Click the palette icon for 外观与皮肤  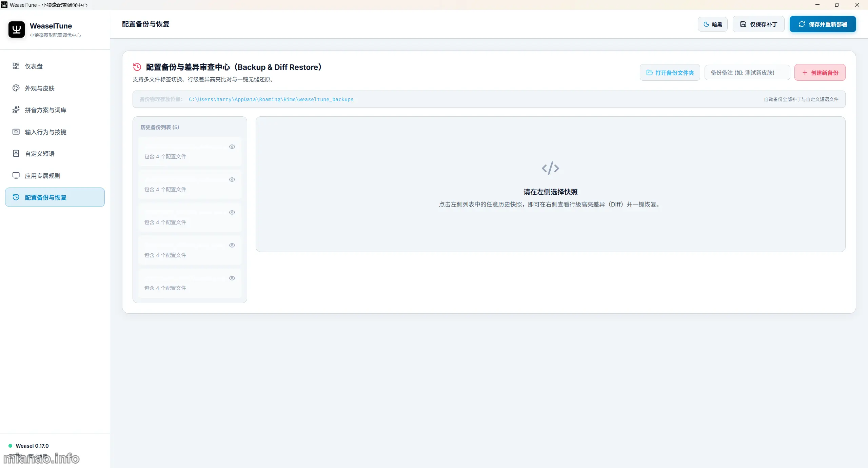(x=16, y=88)
